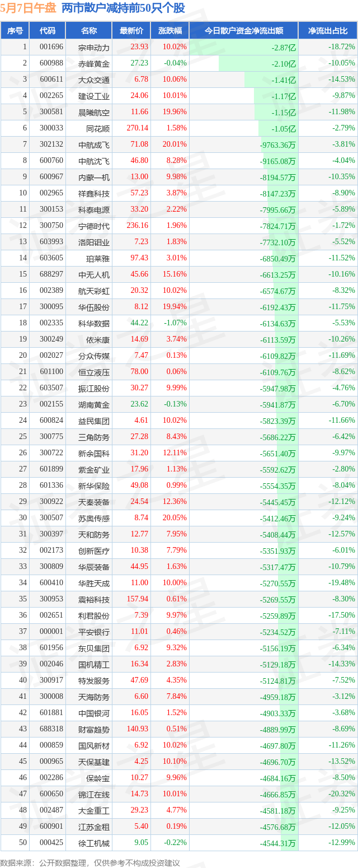The image size is (358, 868).
Task: Click the 涨跌幅 column header
Action: 170,31
